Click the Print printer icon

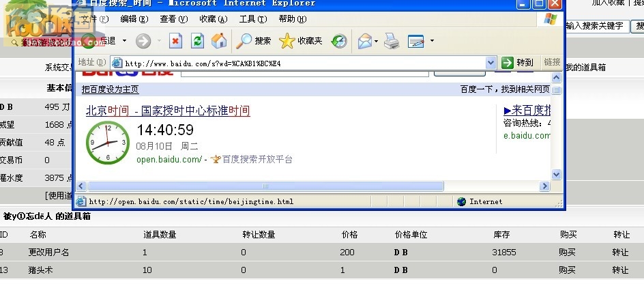[392, 41]
